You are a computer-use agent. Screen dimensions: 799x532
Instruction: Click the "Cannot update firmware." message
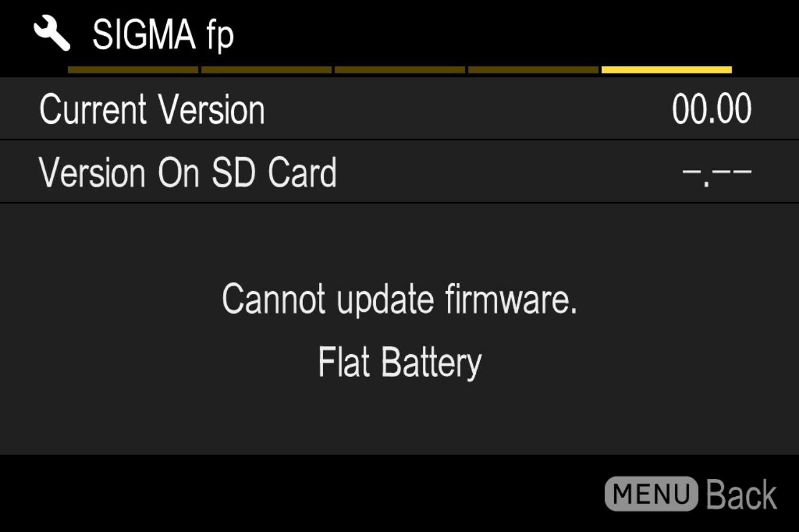pyautogui.click(x=399, y=299)
